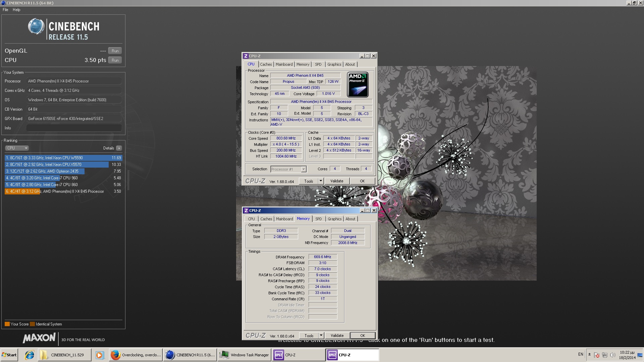This screenshot has width=644, height=362.
Task: Open Windows Task Manager taskbar button
Action: [x=245, y=355]
